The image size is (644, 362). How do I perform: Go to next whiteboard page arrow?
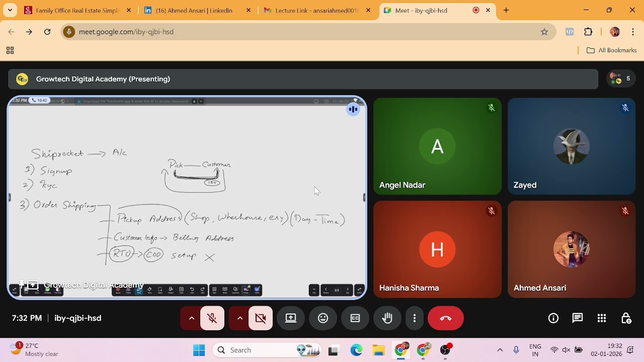coord(348,290)
